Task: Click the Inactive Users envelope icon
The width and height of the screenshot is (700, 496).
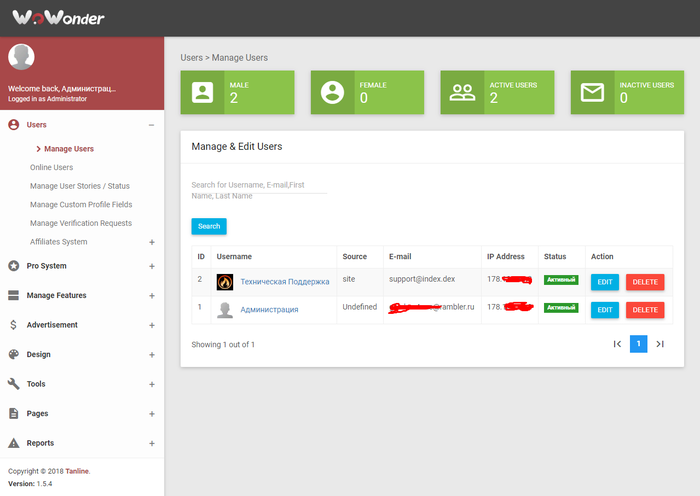Action: pyautogui.click(x=592, y=92)
